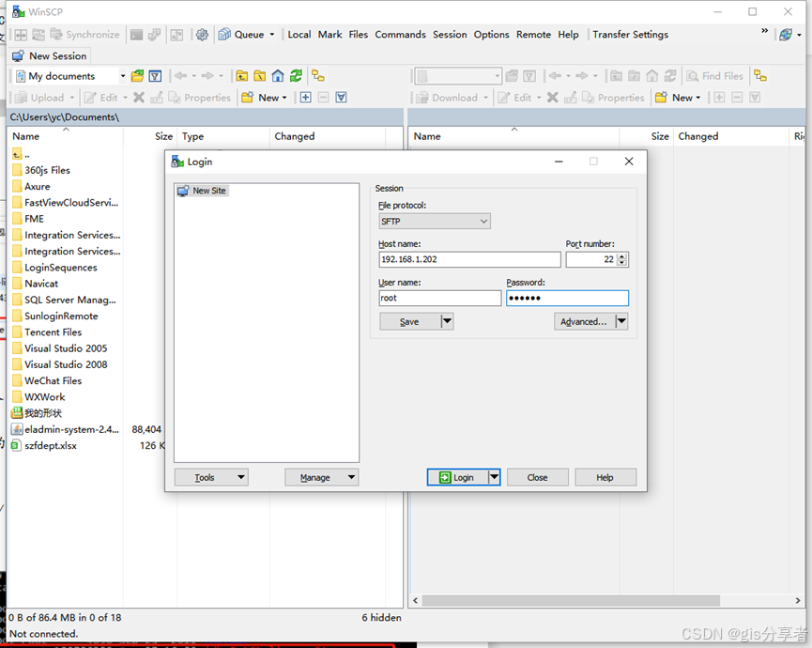Click the Login button
This screenshot has width=812, height=648.
457,478
